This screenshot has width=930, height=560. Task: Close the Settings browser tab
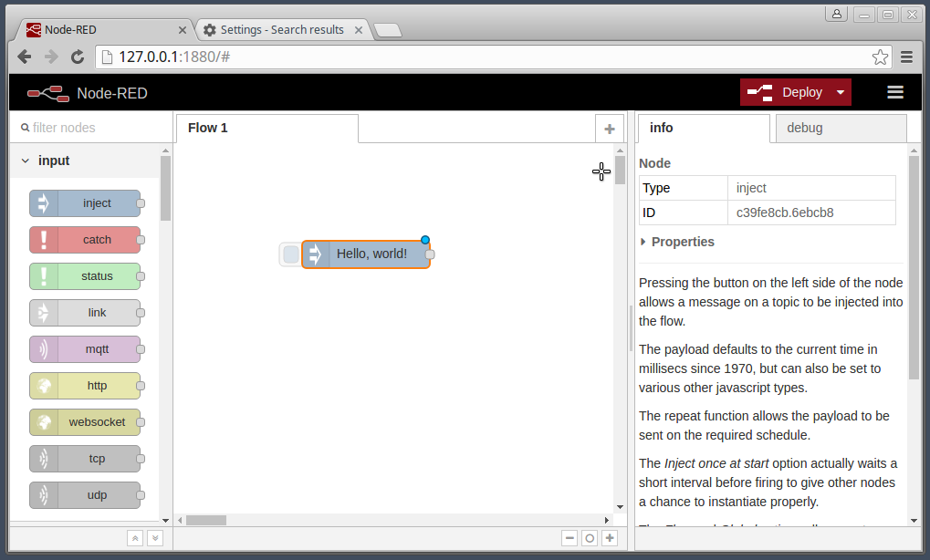point(359,30)
